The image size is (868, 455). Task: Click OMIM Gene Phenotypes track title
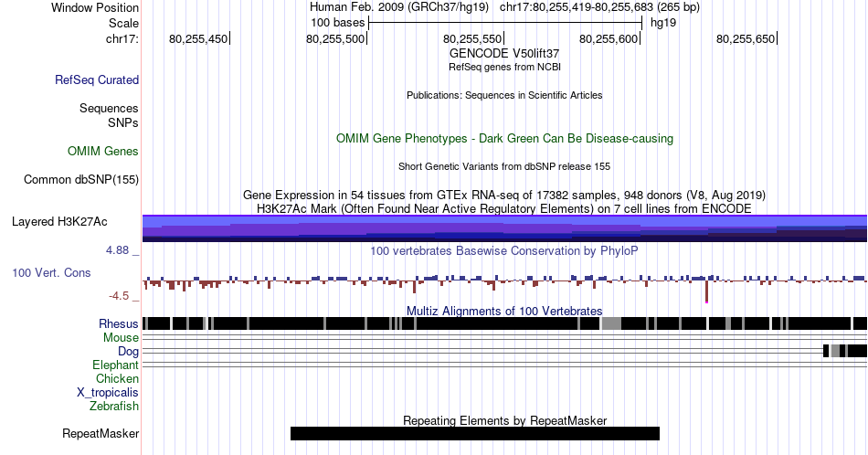(x=504, y=138)
